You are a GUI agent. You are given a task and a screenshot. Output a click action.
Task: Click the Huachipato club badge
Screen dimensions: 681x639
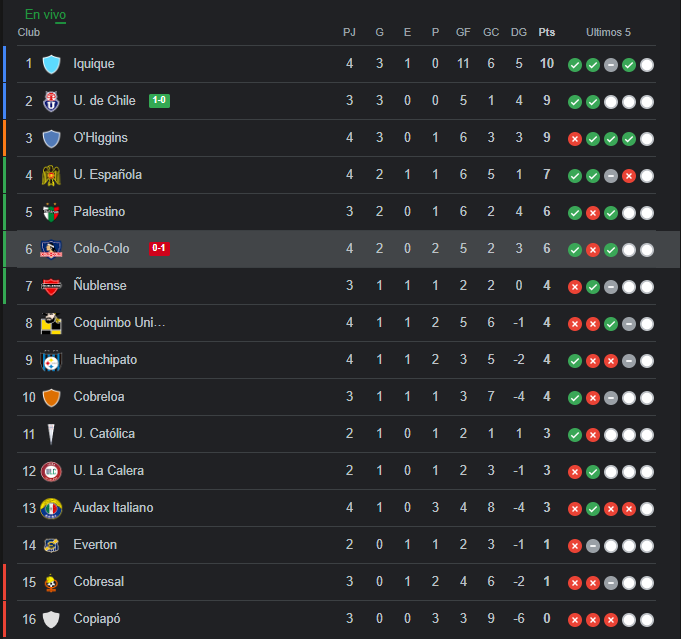(51, 360)
